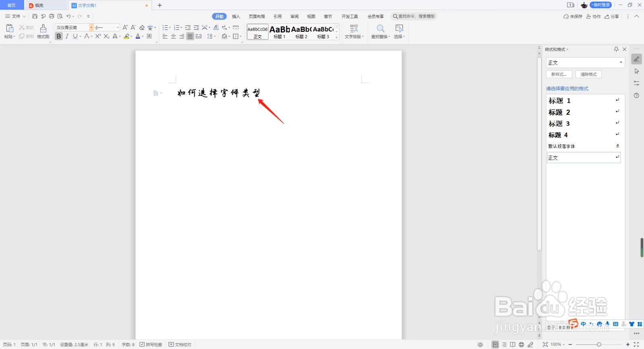Open the zoom percentage 100% dropdown
644x349 pixels.
557,345
